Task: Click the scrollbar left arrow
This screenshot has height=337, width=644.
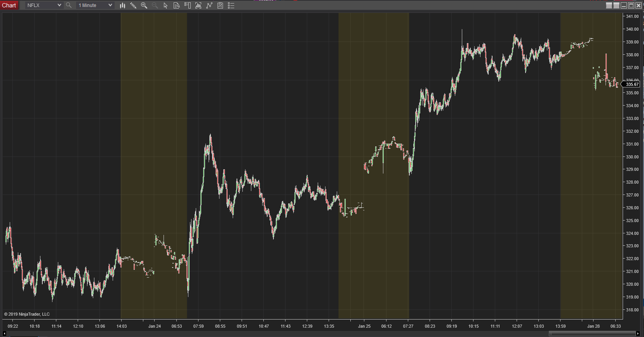Action: tap(4, 334)
